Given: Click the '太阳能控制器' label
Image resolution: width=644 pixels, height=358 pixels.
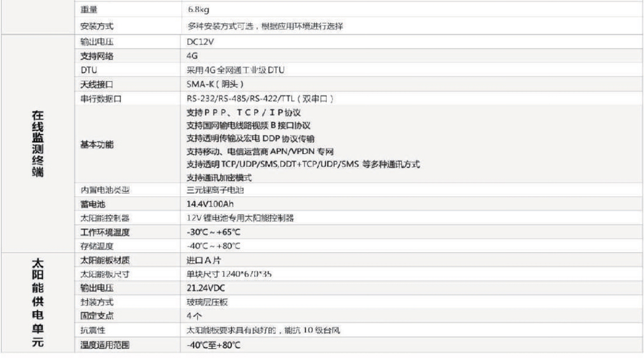Looking at the screenshot, I should point(105,218).
